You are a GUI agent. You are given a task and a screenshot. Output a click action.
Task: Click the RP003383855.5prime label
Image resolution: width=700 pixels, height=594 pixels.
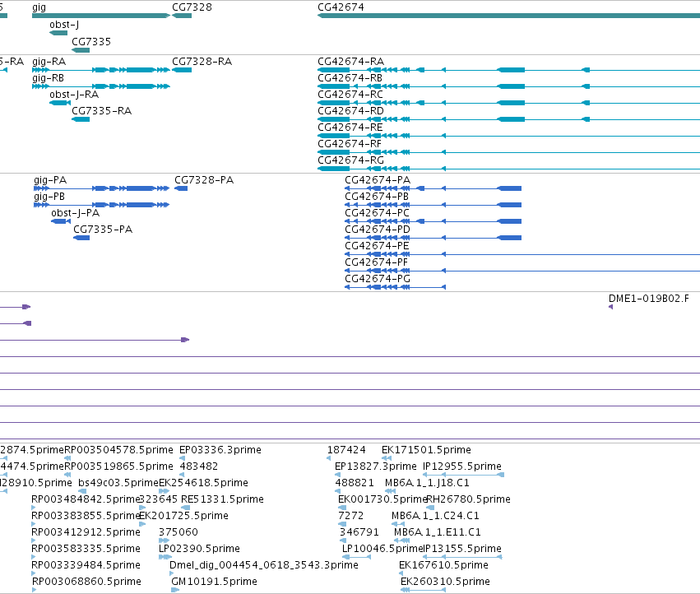click(86, 516)
